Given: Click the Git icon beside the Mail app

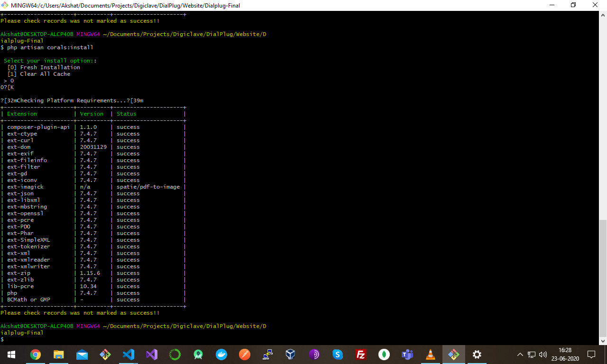Looking at the screenshot, I should tap(105, 354).
